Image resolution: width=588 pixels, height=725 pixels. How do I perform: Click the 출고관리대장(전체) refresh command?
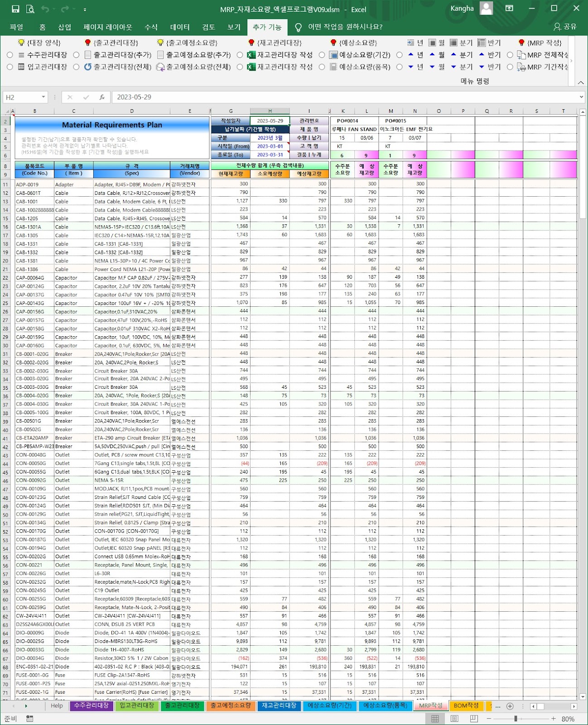click(118, 67)
